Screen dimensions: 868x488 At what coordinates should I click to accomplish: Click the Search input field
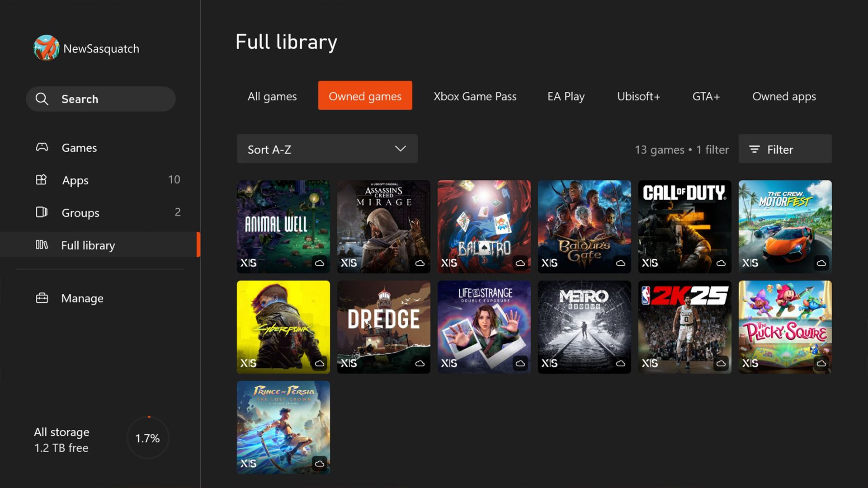(x=100, y=99)
